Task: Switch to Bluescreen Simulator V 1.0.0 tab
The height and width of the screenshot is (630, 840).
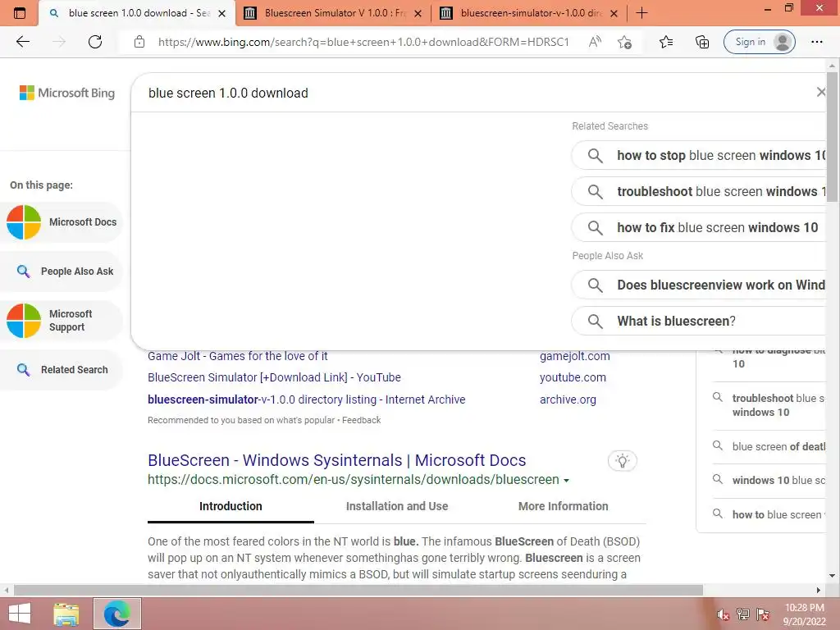Action: (x=333, y=13)
